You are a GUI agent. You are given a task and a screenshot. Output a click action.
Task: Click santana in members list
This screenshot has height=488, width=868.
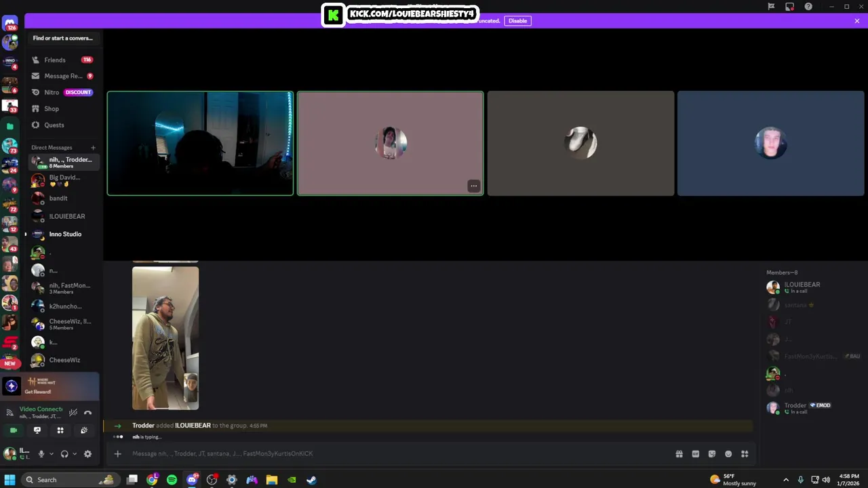tap(810, 305)
